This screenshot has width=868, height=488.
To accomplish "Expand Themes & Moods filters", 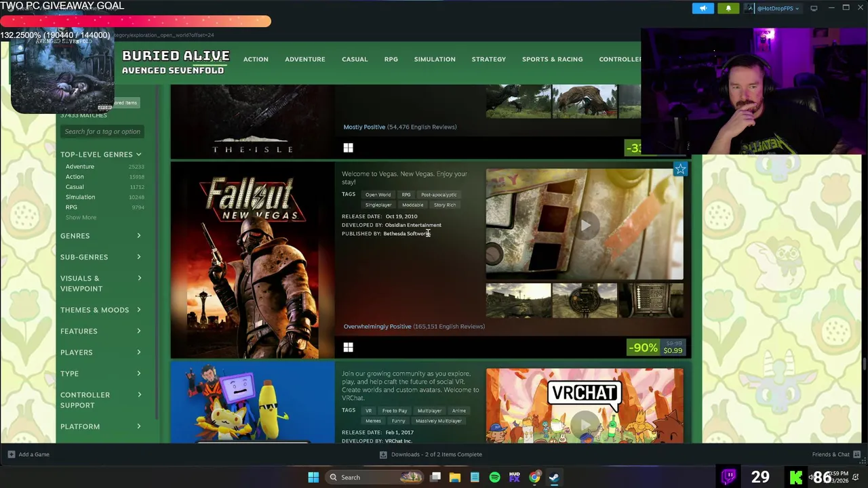I will (x=100, y=310).
